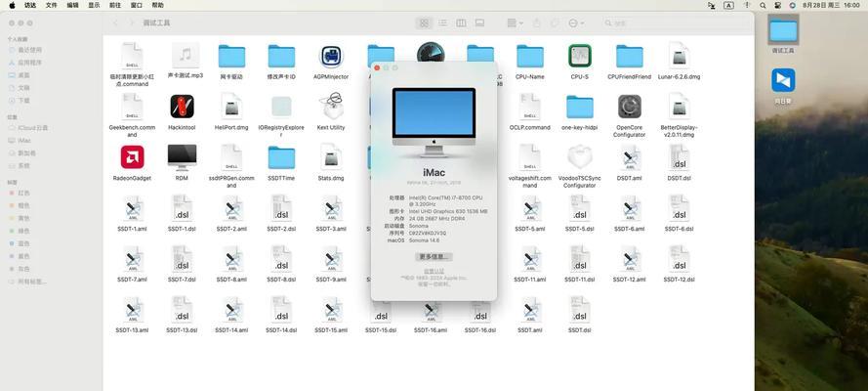
Task: Select Lunar-6.2.6.dmg file
Action: pos(680,56)
